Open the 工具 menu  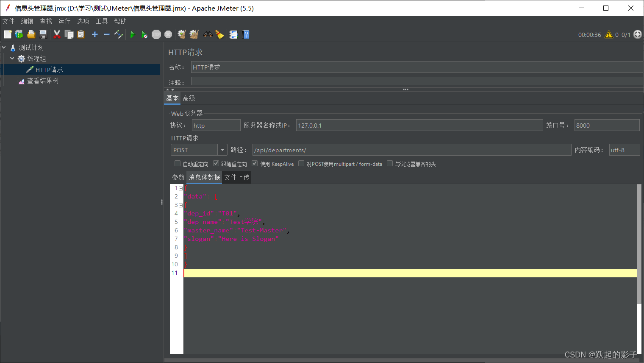tap(102, 21)
